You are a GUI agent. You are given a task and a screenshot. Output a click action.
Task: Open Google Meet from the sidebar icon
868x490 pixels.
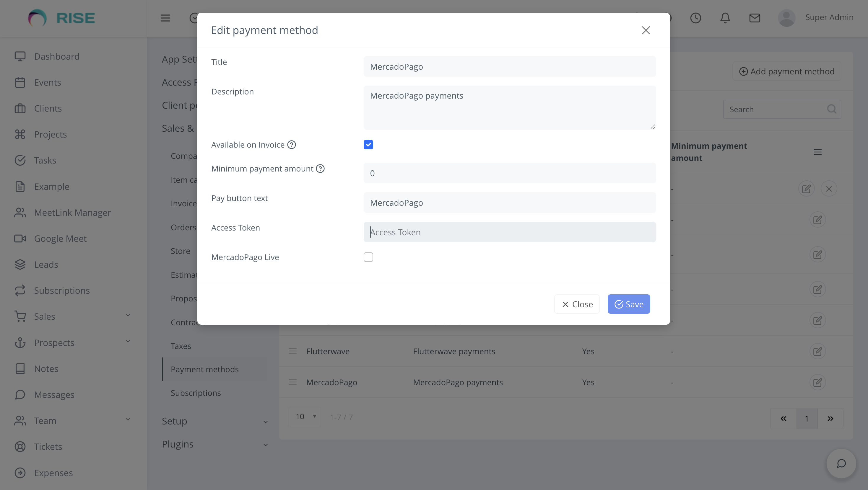pyautogui.click(x=20, y=239)
